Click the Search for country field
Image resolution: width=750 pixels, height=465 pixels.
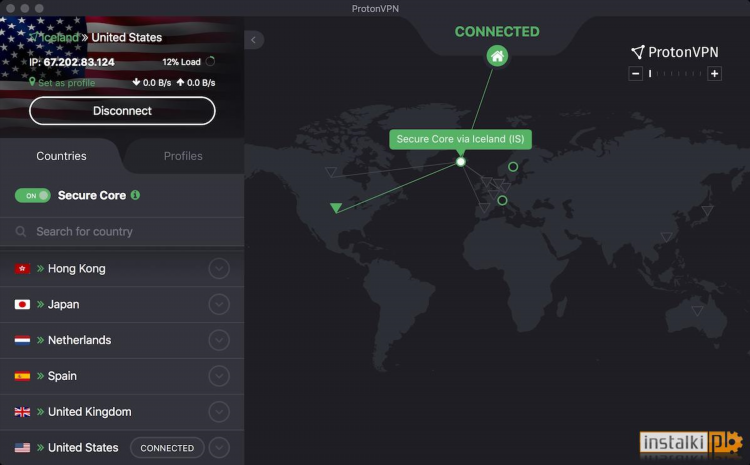point(122,232)
